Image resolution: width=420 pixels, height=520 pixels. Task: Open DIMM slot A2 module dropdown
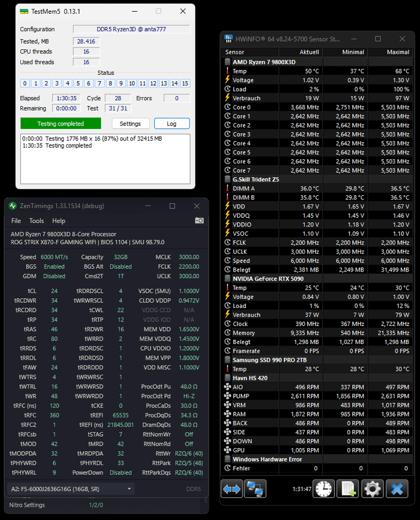tap(70, 489)
